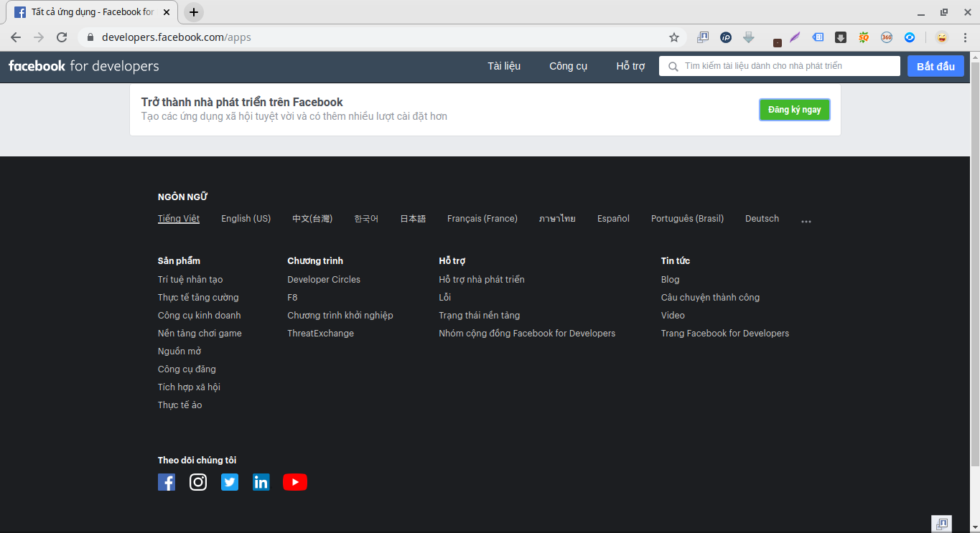Image resolution: width=980 pixels, height=533 pixels.
Task: Reload the page
Action: tap(62, 37)
